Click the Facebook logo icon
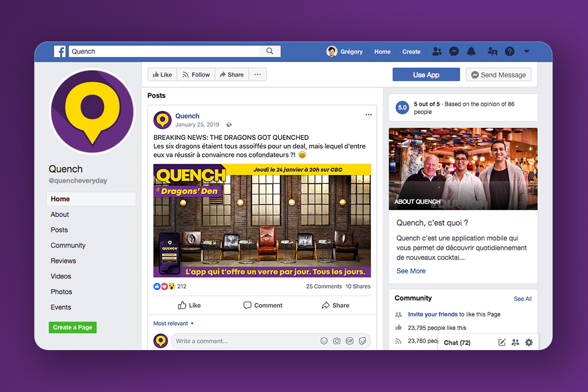Viewport: 588px width, 392px height. (x=60, y=51)
